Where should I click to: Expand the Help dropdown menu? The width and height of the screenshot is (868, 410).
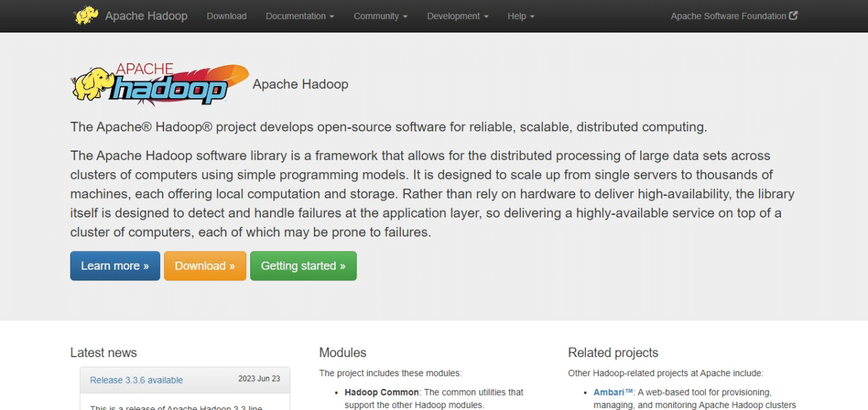coord(521,16)
